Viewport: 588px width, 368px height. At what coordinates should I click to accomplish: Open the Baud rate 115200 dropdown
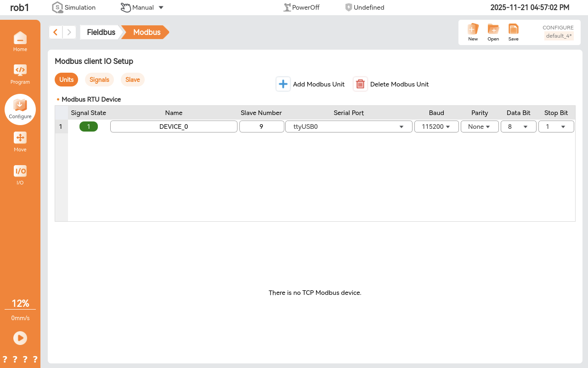[x=436, y=126]
